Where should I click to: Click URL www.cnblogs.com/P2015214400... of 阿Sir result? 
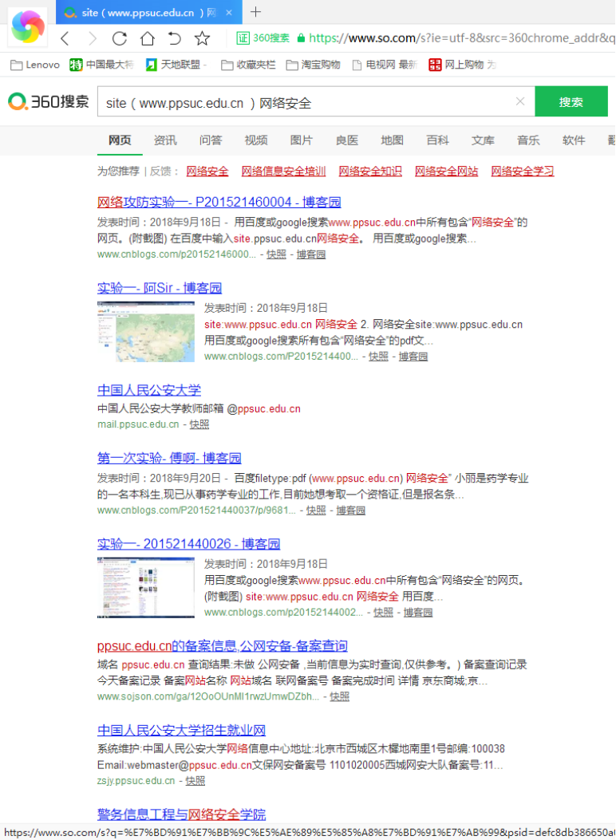point(281,357)
